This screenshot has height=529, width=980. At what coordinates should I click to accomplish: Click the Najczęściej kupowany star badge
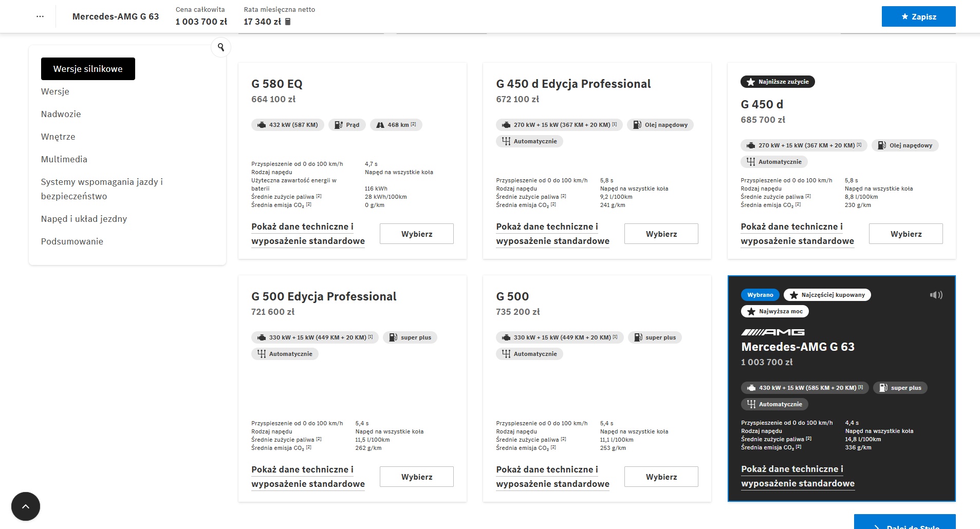(827, 295)
